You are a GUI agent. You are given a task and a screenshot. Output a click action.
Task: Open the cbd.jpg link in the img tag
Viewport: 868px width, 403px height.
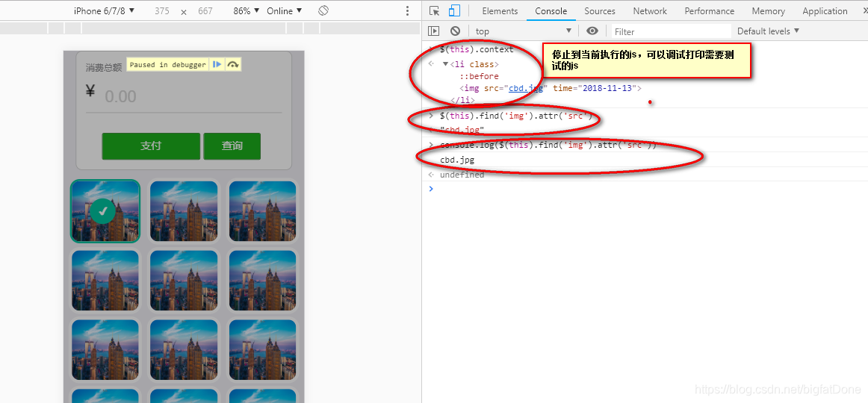pos(527,89)
